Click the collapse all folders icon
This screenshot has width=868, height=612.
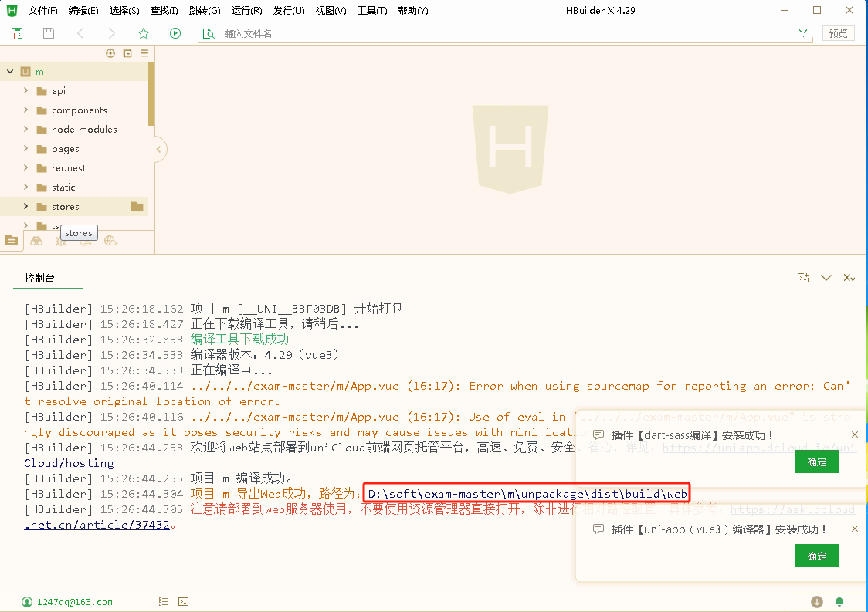127,53
